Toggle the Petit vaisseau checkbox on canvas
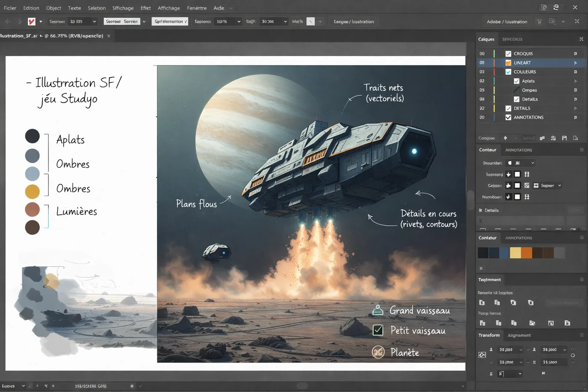Image resolution: width=588 pixels, height=392 pixels. tap(378, 330)
